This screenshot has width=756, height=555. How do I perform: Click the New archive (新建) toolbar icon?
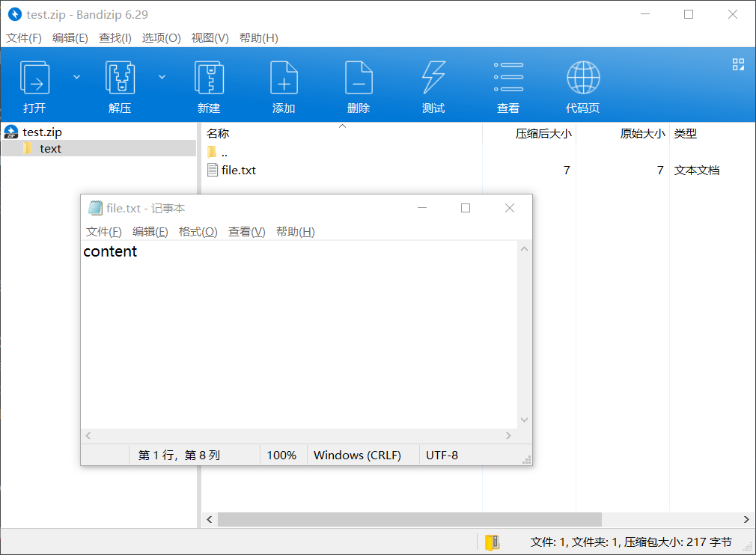(x=209, y=78)
